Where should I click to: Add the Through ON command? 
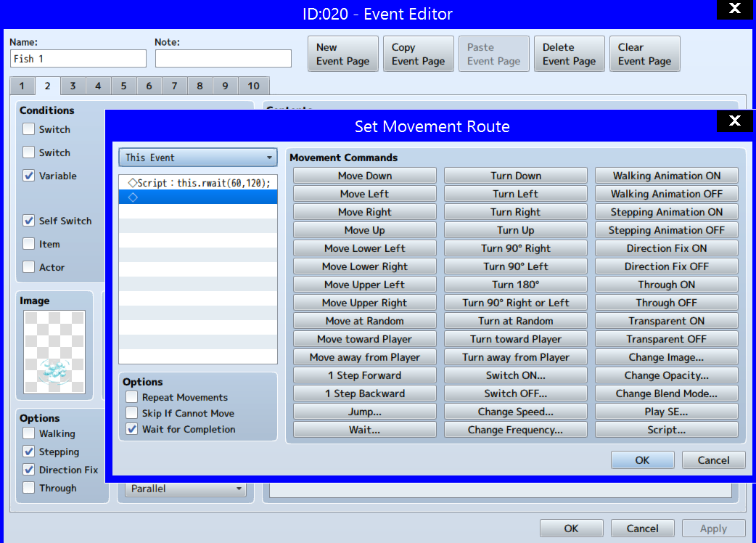pyautogui.click(x=666, y=285)
